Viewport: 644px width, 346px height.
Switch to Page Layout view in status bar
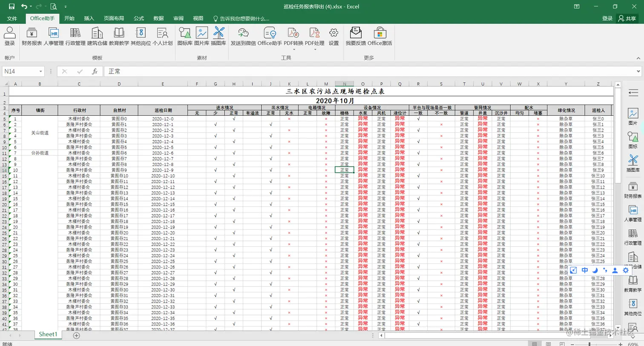(x=548, y=343)
